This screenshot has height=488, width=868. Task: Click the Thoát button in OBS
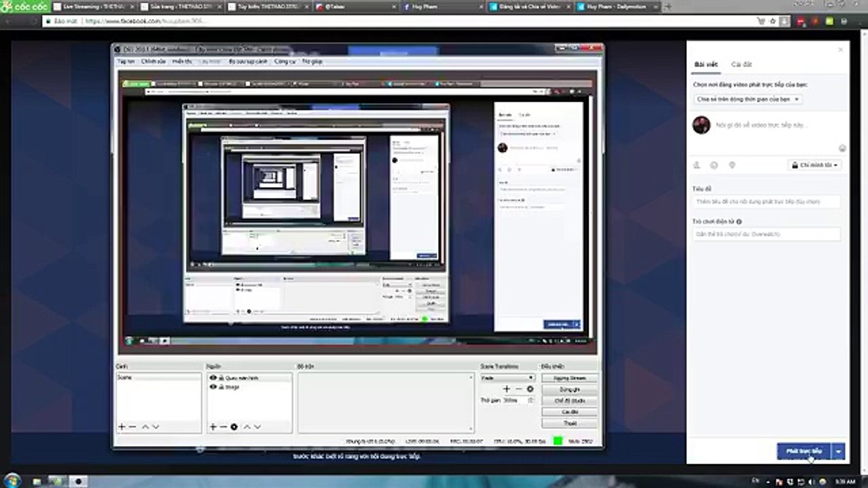point(570,424)
